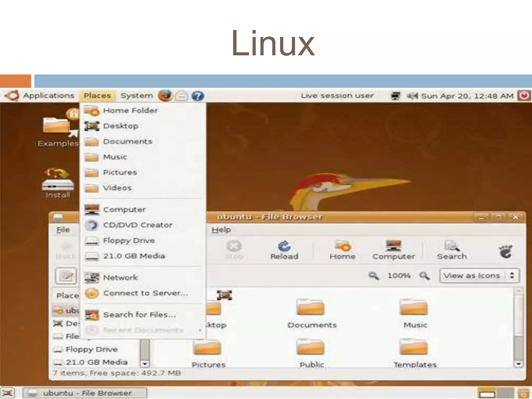Click the file pane scroll down arrow
The height and width of the screenshot is (399, 532).
point(518,364)
